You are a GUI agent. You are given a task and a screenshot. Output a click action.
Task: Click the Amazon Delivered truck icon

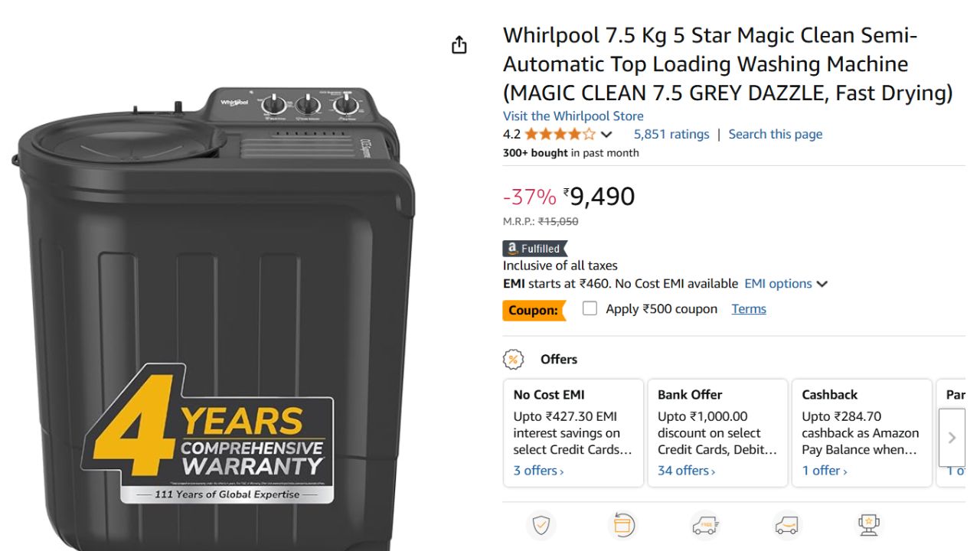[x=786, y=526]
